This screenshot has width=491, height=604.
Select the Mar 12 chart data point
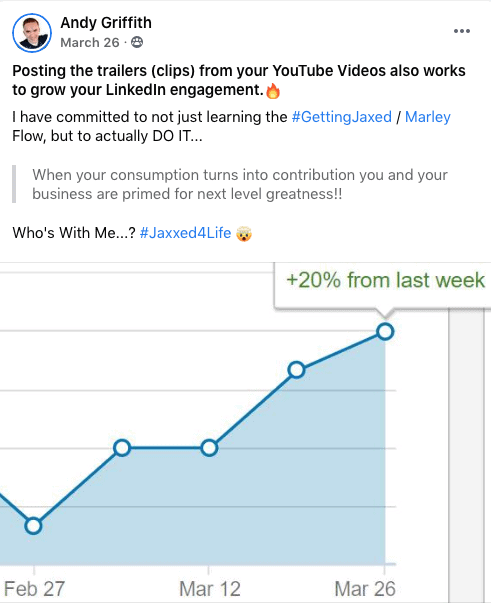[x=209, y=448]
